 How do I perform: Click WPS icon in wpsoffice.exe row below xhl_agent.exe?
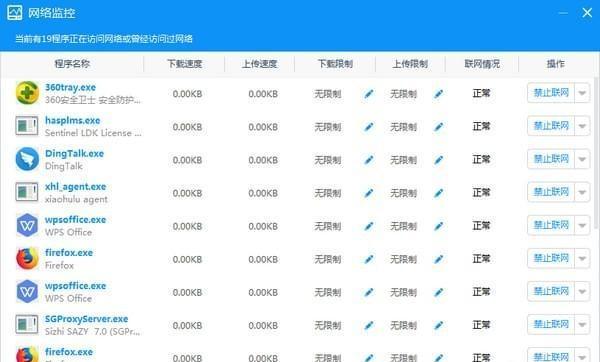[27, 225]
